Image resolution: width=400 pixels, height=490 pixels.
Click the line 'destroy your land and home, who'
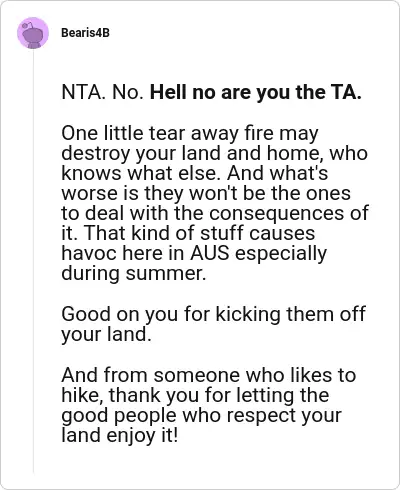(x=215, y=154)
